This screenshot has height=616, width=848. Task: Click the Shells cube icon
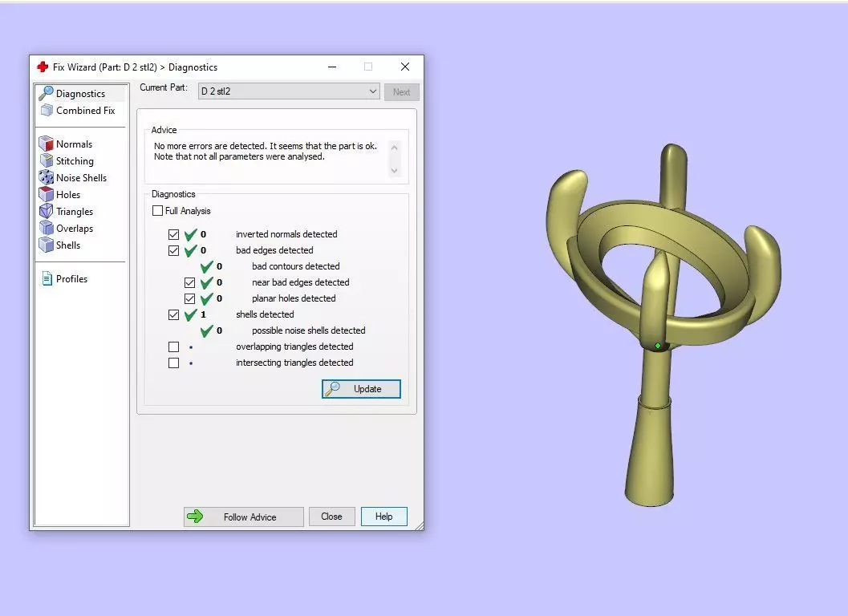tap(47, 245)
